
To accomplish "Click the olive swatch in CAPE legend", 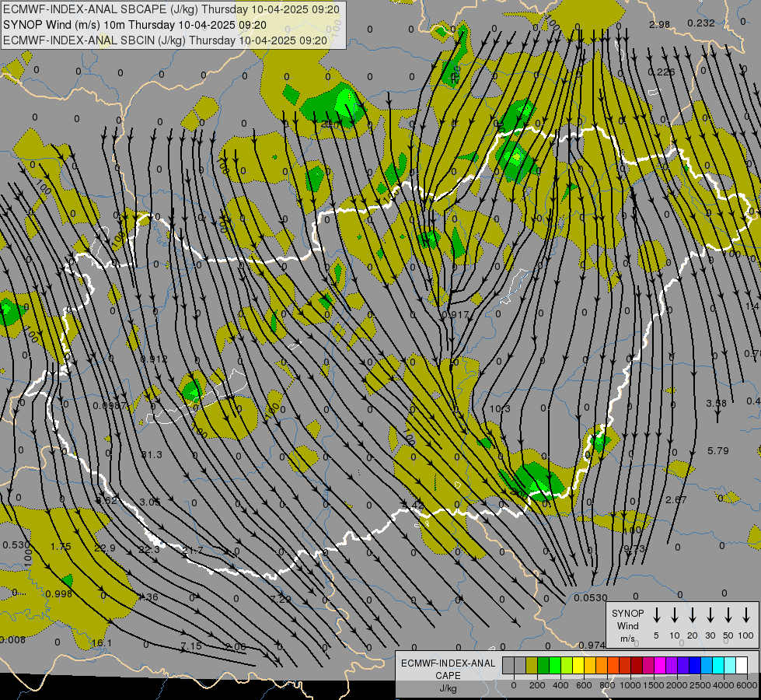I will tap(532, 666).
